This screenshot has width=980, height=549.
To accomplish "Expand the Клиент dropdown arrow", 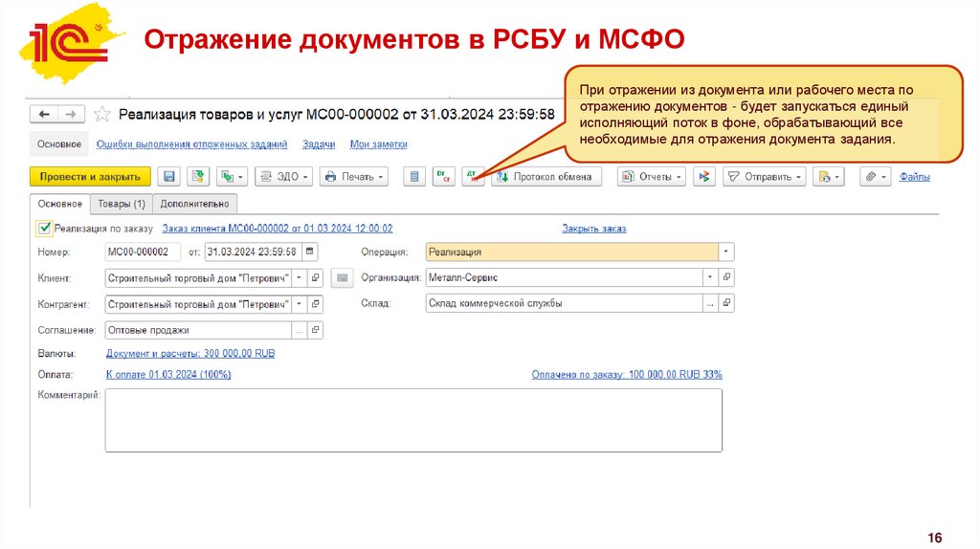I will coord(300,278).
